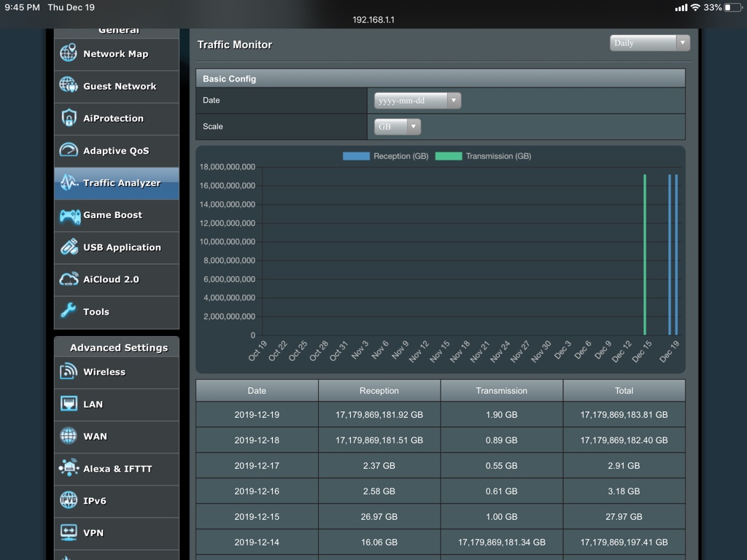This screenshot has width=747, height=560.
Task: Click the Alexa & IFTTT icon
Action: (69, 467)
